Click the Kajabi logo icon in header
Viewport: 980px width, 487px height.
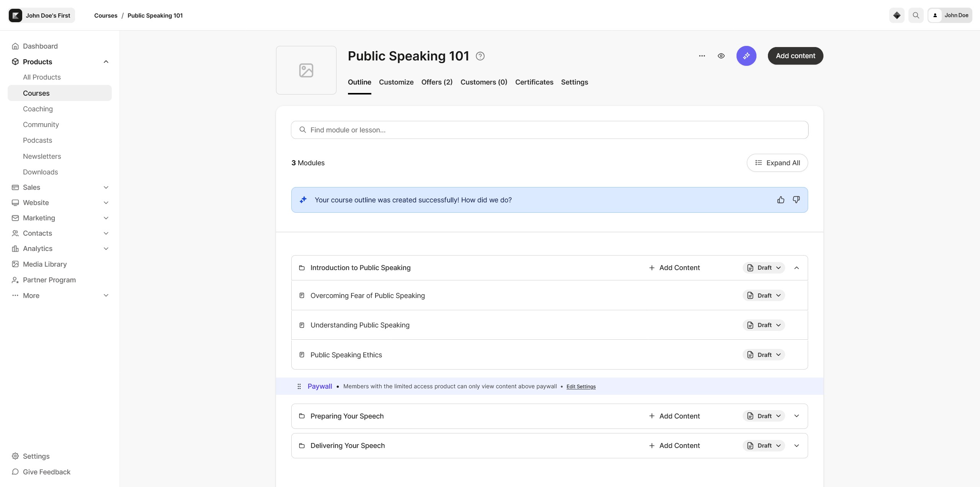point(15,15)
